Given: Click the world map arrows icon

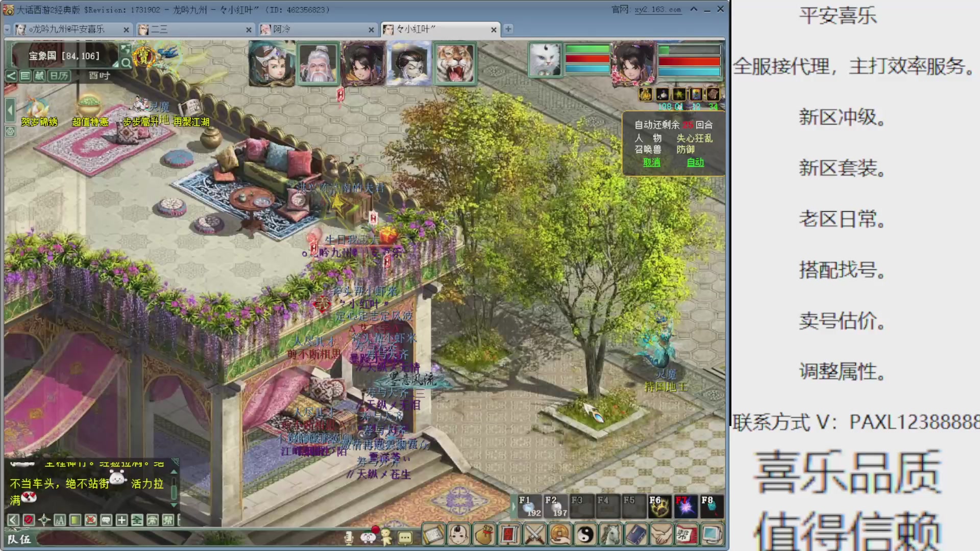Looking at the screenshot, I should point(126,49).
